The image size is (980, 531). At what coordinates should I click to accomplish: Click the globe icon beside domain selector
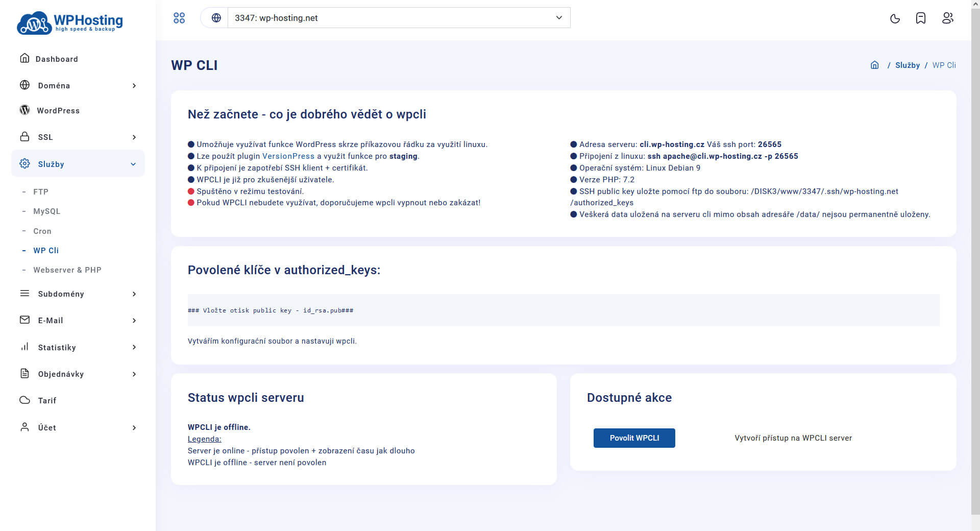pos(216,18)
